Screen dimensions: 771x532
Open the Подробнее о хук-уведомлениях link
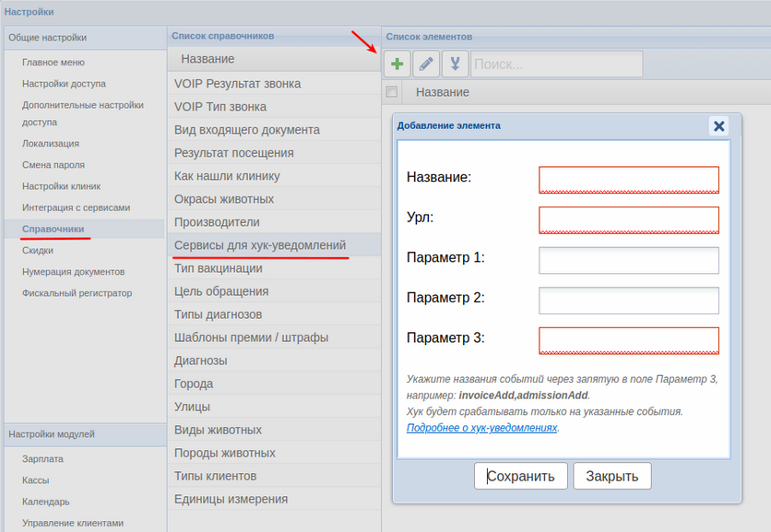click(x=481, y=429)
